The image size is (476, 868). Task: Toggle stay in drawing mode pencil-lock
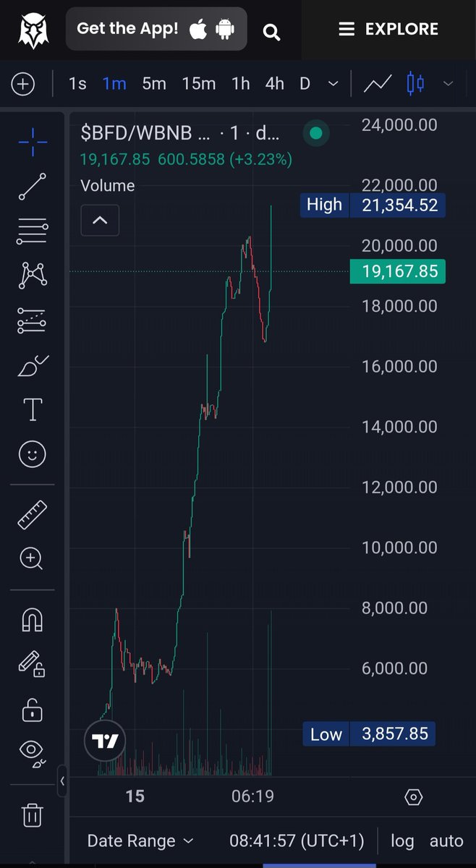click(33, 663)
